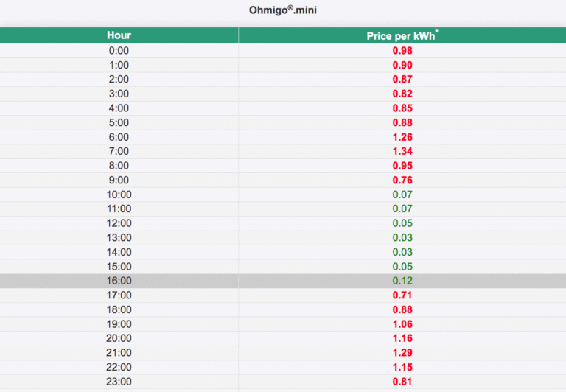Click price 0.88 in the 5:00 row
This screenshot has width=566, height=392.
pyautogui.click(x=402, y=123)
